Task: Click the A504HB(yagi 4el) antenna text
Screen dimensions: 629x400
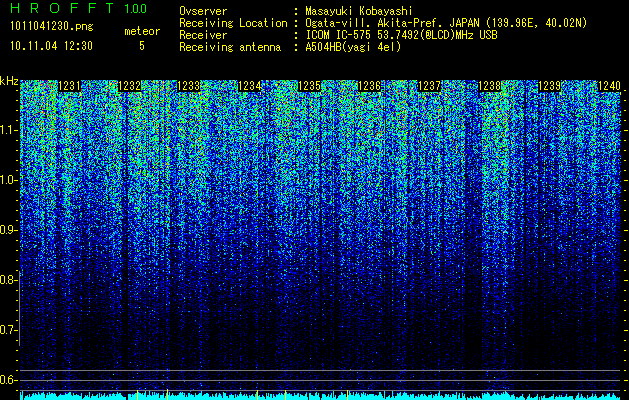Action: click(x=353, y=47)
